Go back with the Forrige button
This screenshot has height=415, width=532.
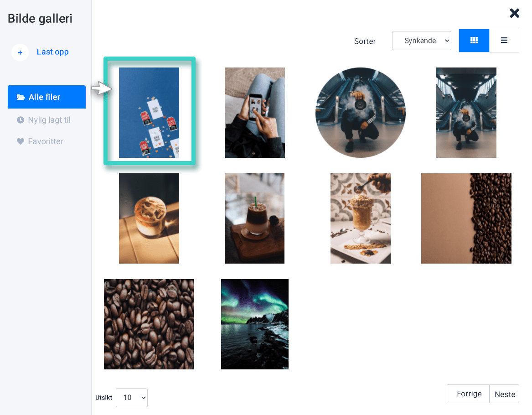point(469,394)
